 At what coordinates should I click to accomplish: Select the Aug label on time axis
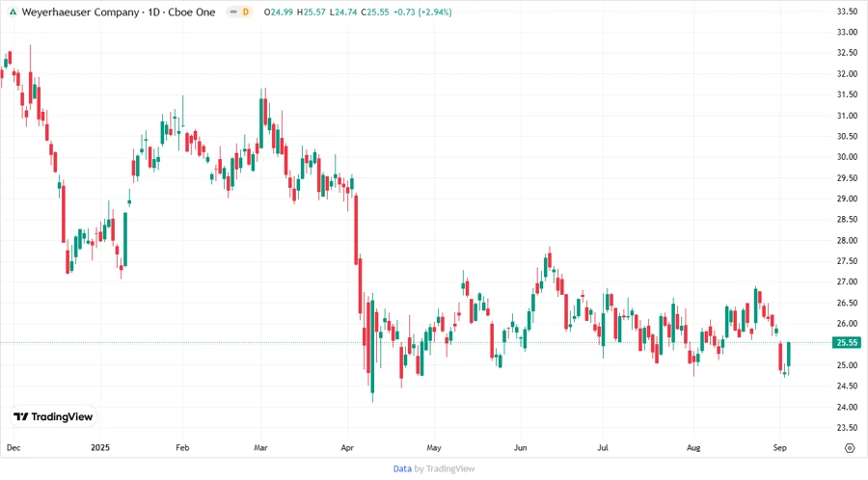click(x=693, y=447)
